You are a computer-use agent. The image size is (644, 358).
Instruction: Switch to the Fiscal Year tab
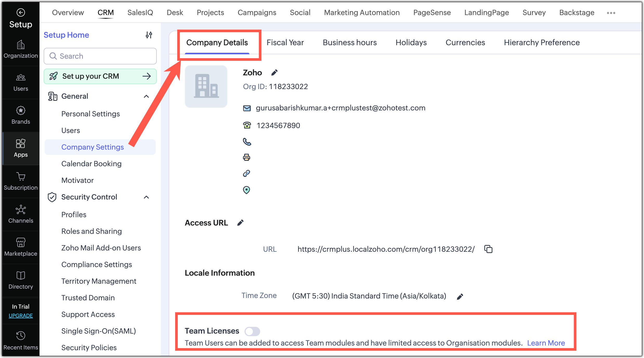pos(285,43)
